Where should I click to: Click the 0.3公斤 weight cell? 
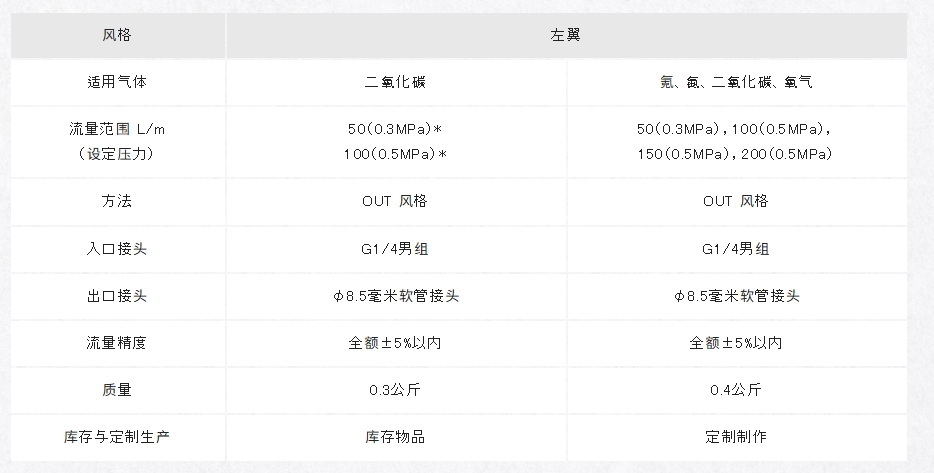396,390
